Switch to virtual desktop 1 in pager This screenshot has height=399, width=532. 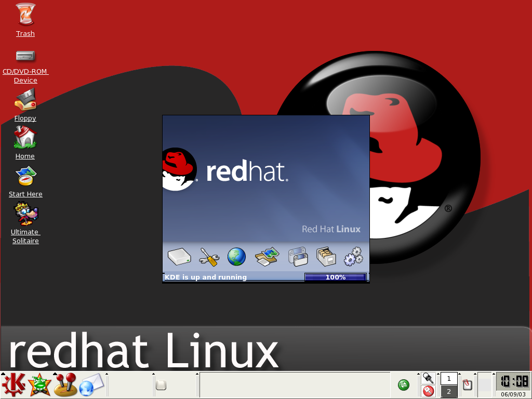point(449,379)
